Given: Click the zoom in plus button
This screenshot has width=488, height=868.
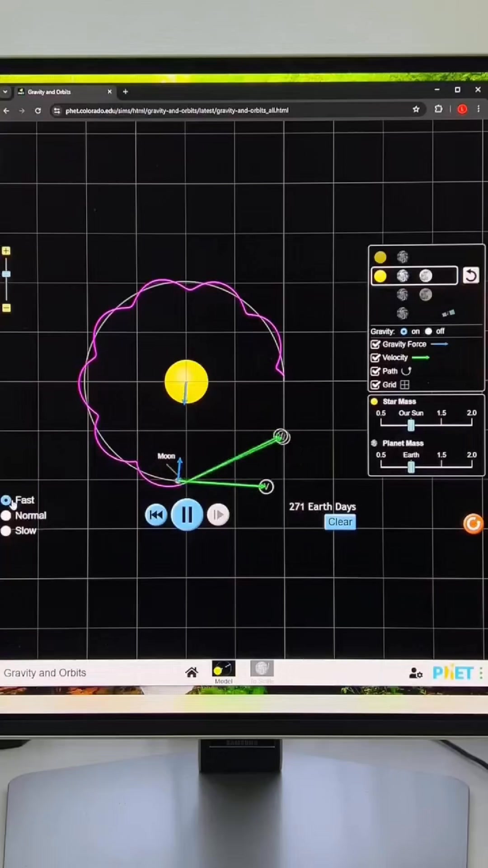Looking at the screenshot, I should [6, 251].
